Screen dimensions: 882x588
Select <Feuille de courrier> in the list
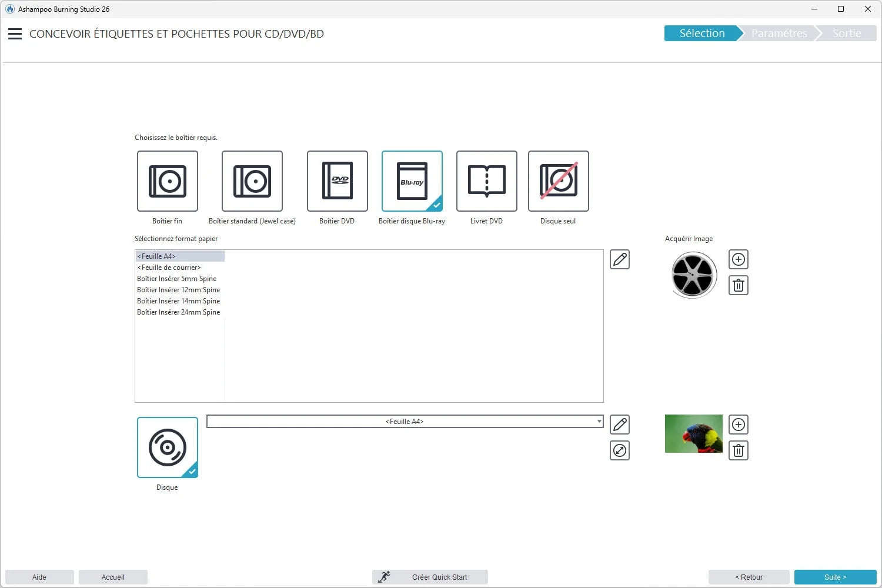click(180, 268)
